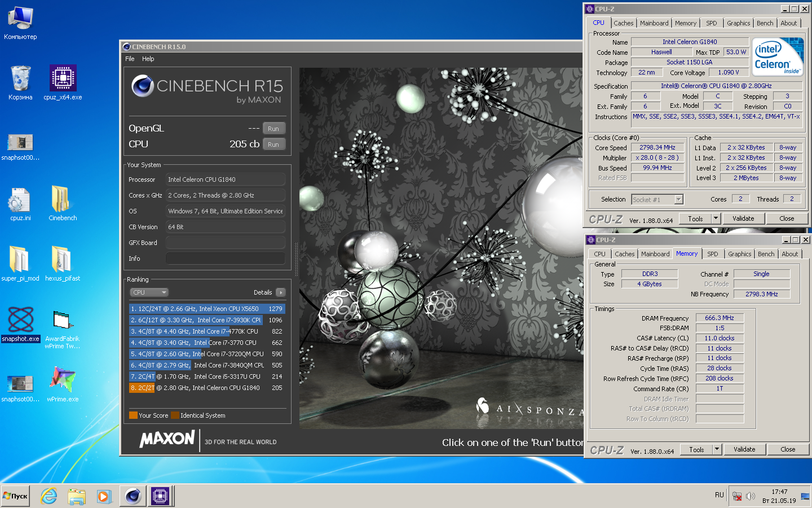Open the Корзина recycle bin icon
The height and width of the screenshot is (508, 812).
[x=20, y=82]
